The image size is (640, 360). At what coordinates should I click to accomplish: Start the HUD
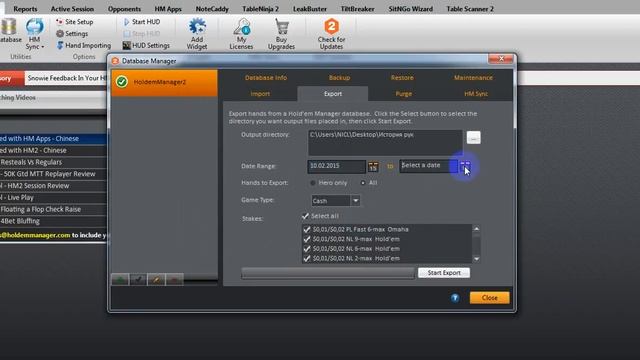click(x=142, y=22)
